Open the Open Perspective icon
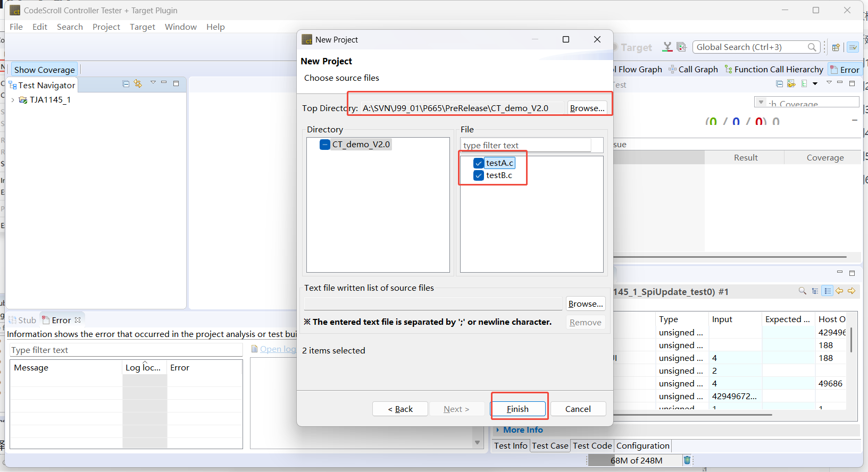 (836, 47)
